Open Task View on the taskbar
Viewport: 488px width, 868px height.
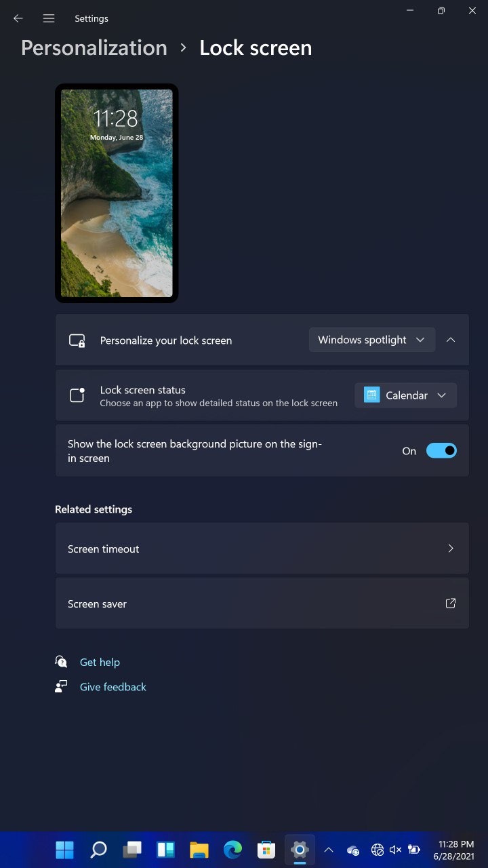point(132,849)
